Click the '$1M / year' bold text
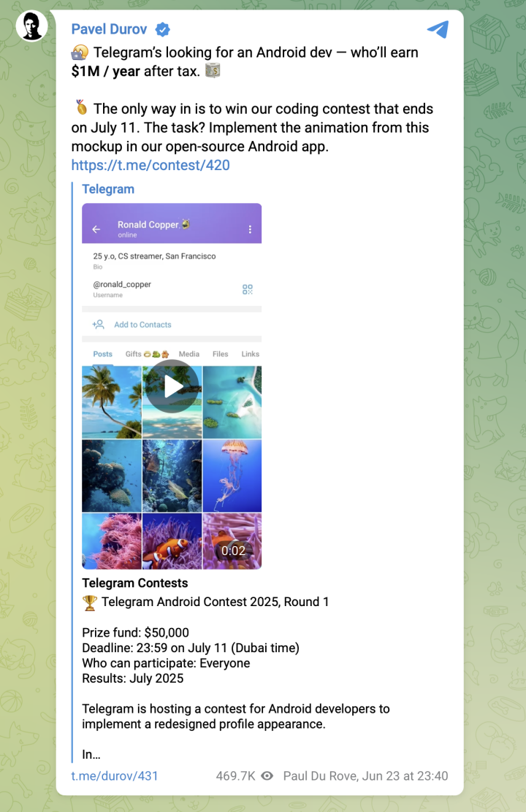This screenshot has width=526, height=812. click(106, 71)
